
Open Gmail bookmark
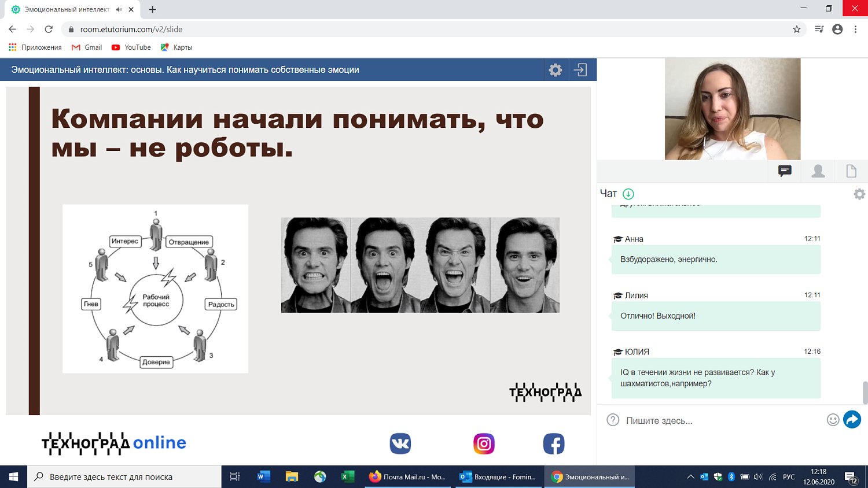[x=87, y=47]
